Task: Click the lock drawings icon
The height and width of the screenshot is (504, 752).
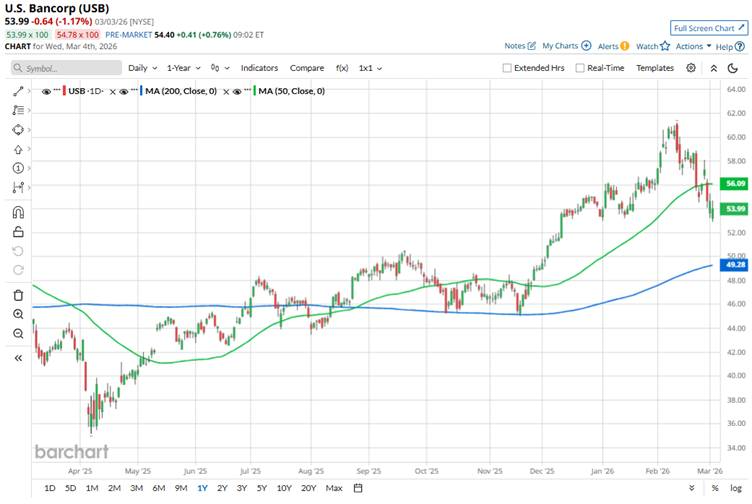Action: (19, 231)
